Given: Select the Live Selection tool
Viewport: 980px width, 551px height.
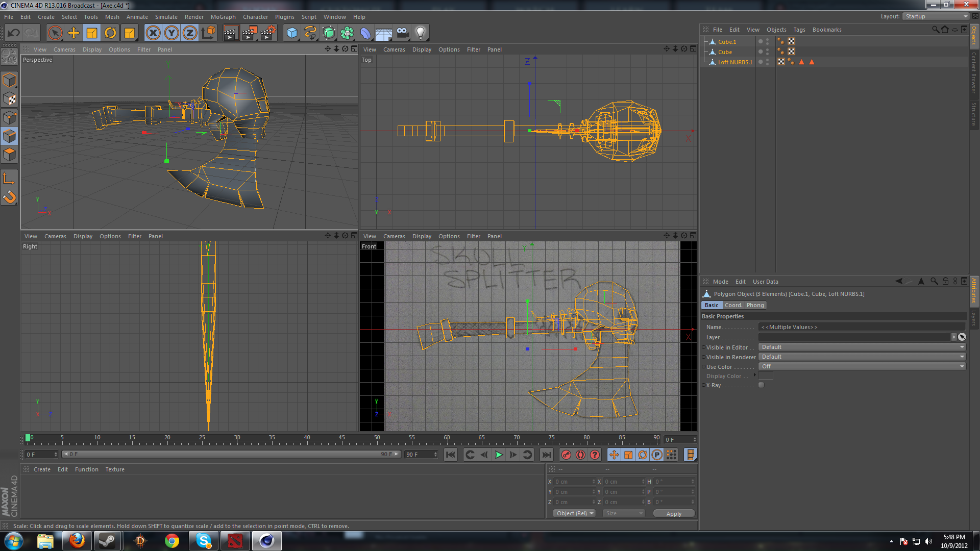Looking at the screenshot, I should 55,33.
